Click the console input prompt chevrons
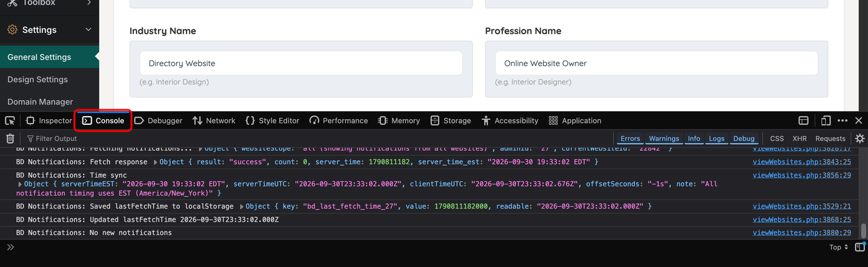Viewport: 868px width, 267px height. pos(11,247)
